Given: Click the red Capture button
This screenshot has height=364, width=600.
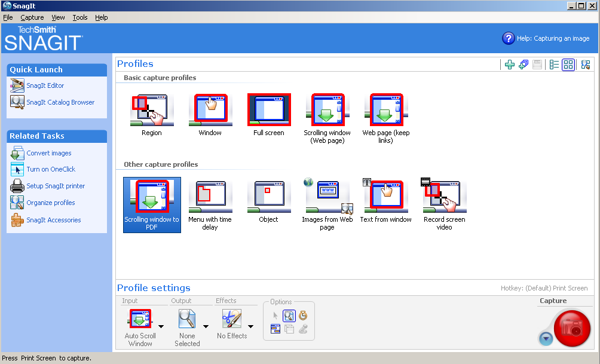Looking at the screenshot, I should (572, 328).
